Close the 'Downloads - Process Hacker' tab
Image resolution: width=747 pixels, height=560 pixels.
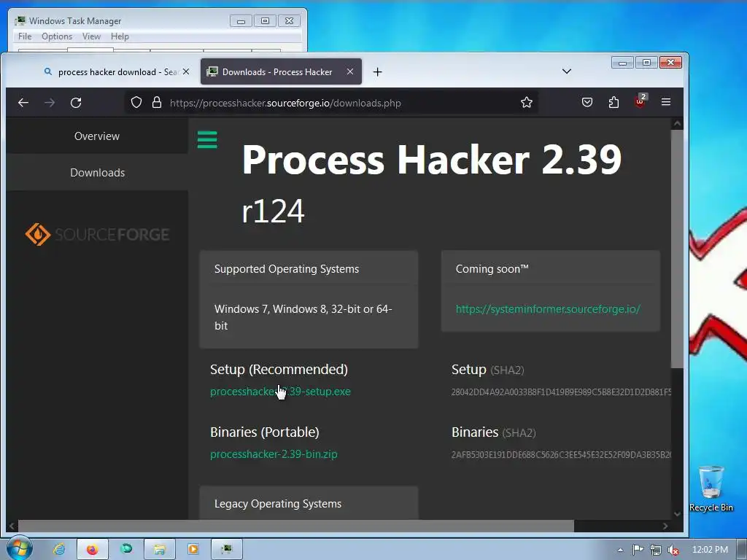(x=350, y=71)
